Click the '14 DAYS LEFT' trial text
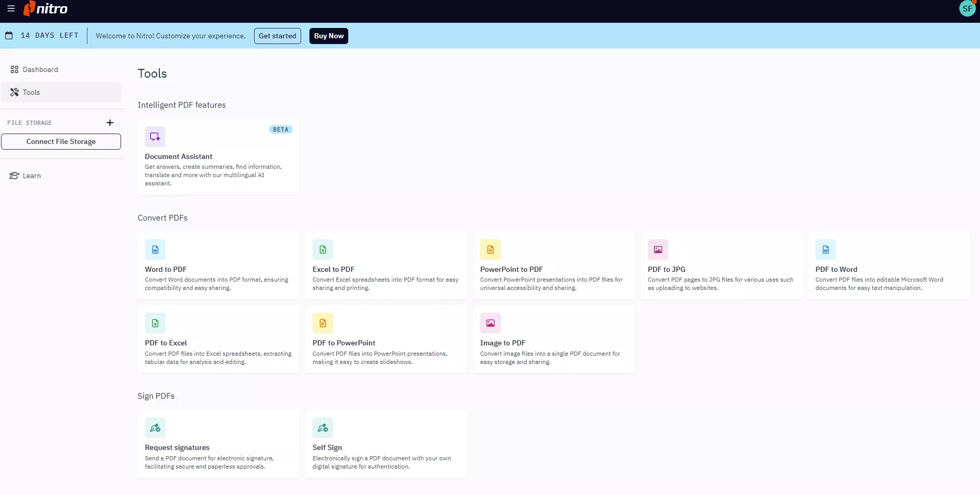Image resolution: width=980 pixels, height=495 pixels. (x=50, y=36)
